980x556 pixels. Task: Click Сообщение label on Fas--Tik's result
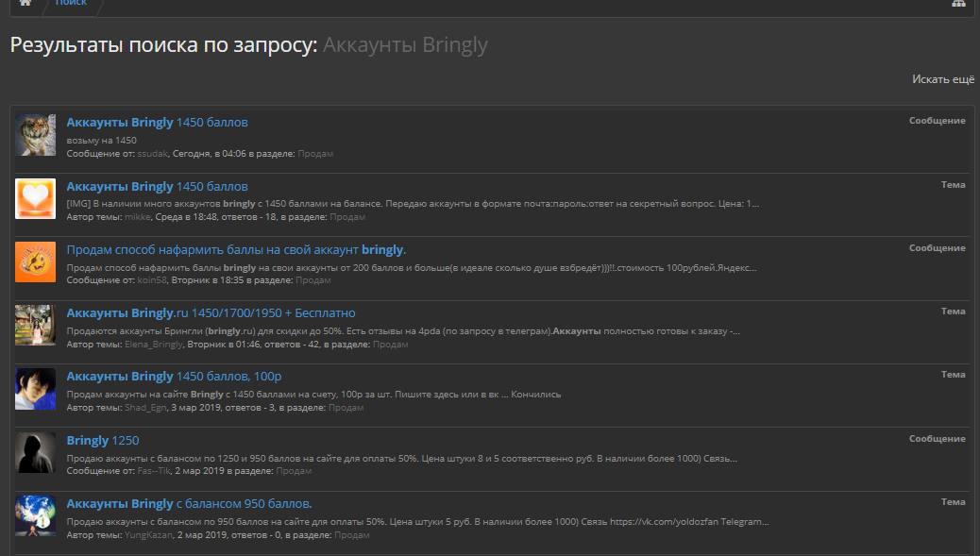937,439
